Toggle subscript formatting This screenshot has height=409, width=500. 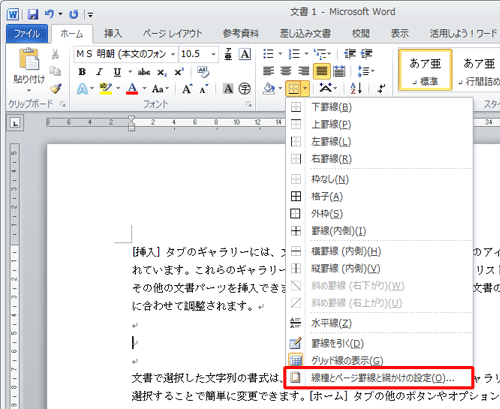coord(161,72)
